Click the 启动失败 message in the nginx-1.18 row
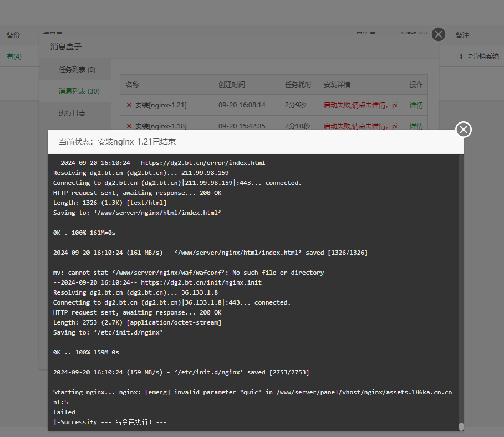This screenshot has height=437, width=504. (x=360, y=126)
